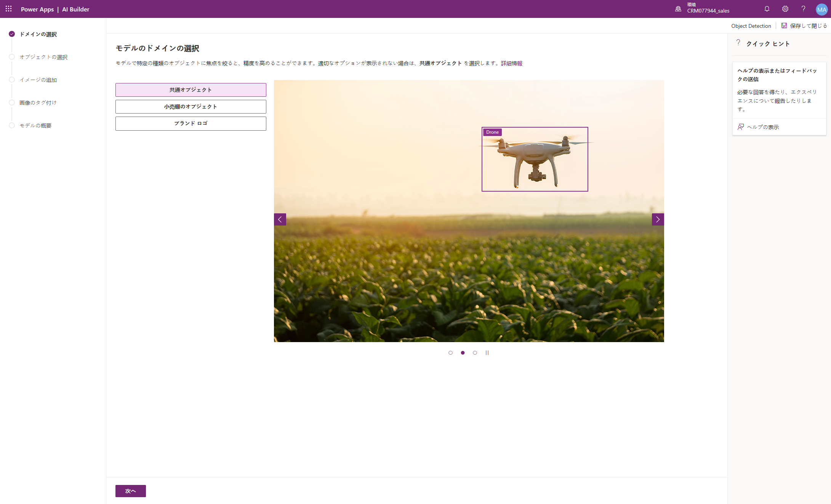This screenshot has height=504, width=831.
Task: Click the ヘルプの表示 link
Action: 763,127
